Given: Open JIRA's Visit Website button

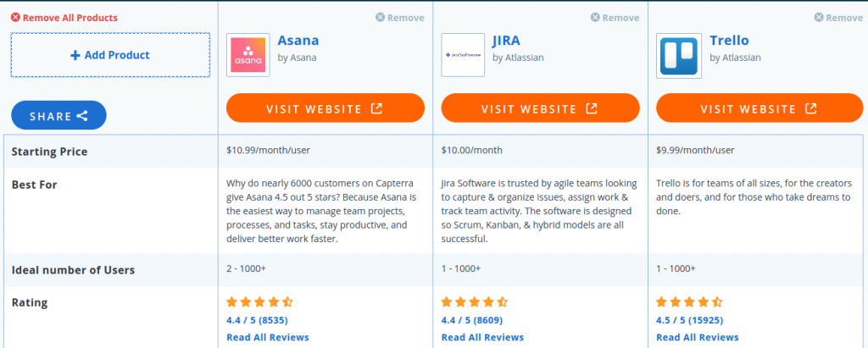Looking at the screenshot, I should pyautogui.click(x=541, y=108).
